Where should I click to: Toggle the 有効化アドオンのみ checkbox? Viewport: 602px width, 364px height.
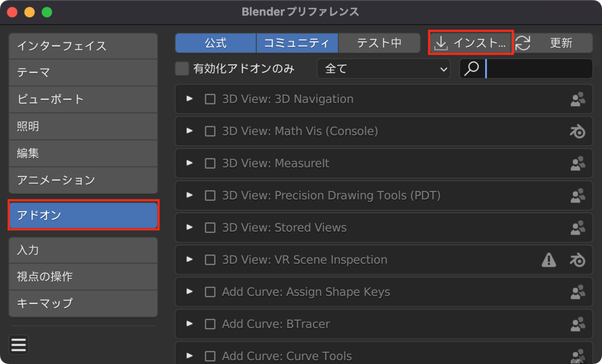coord(182,69)
